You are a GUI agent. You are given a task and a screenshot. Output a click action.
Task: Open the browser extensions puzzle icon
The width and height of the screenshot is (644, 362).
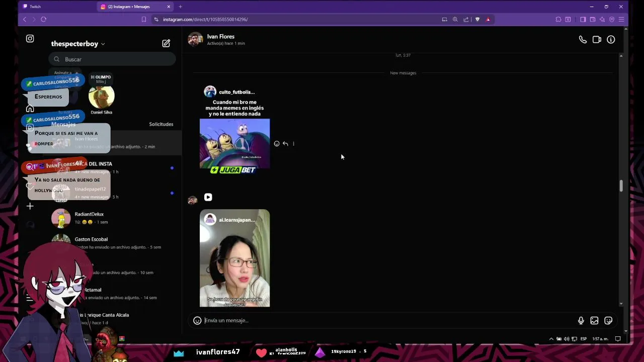pyautogui.click(x=558, y=19)
